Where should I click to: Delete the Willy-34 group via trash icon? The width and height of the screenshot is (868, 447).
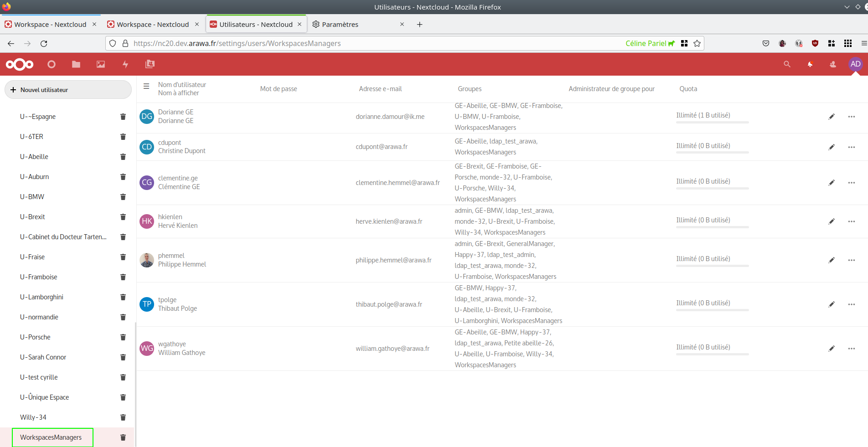point(123,417)
